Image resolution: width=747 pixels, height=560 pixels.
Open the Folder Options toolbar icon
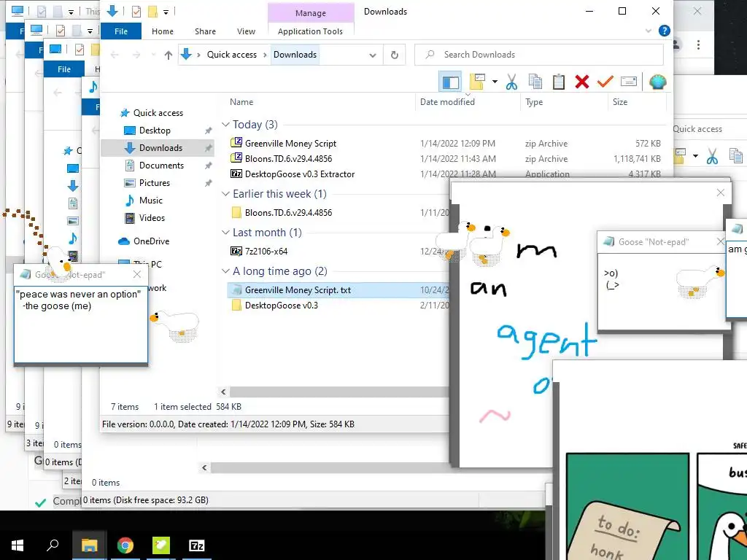pyautogui.click(x=478, y=82)
